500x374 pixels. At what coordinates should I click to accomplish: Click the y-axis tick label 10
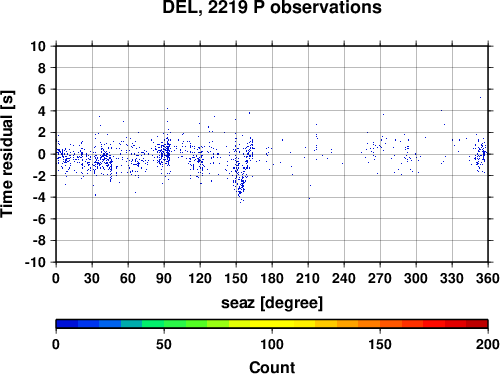[x=38, y=46]
